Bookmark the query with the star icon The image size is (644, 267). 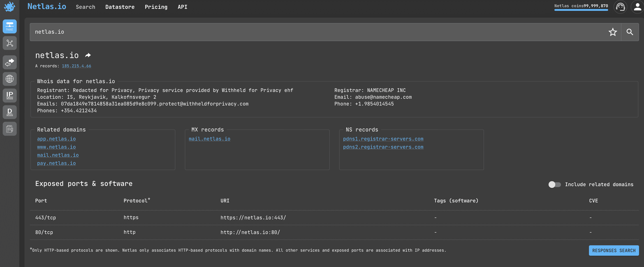click(612, 32)
